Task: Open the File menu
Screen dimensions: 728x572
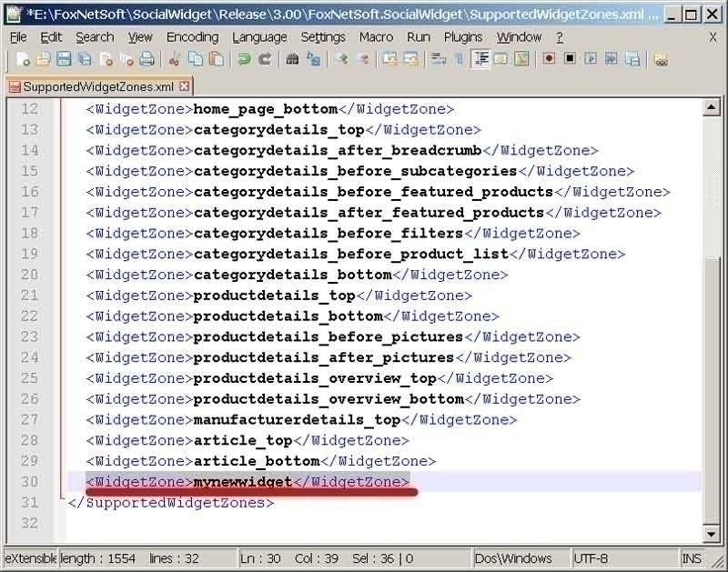Action: (18, 37)
